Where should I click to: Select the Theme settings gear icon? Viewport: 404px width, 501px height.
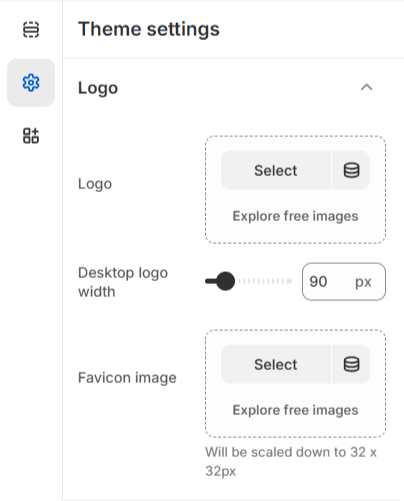pos(31,83)
